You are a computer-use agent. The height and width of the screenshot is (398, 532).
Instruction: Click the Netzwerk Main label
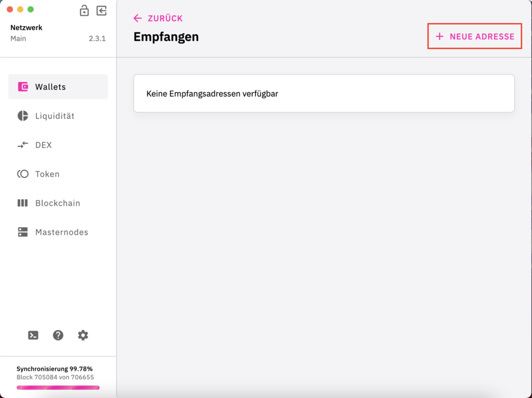click(27, 33)
